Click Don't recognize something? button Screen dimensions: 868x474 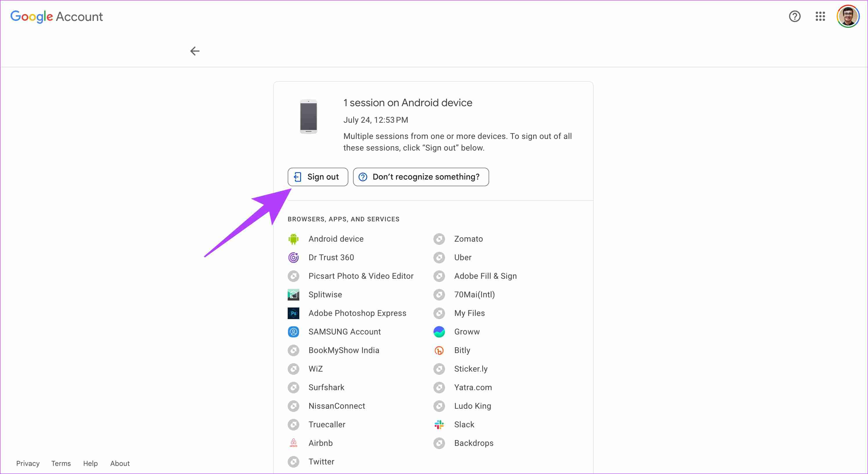point(421,176)
